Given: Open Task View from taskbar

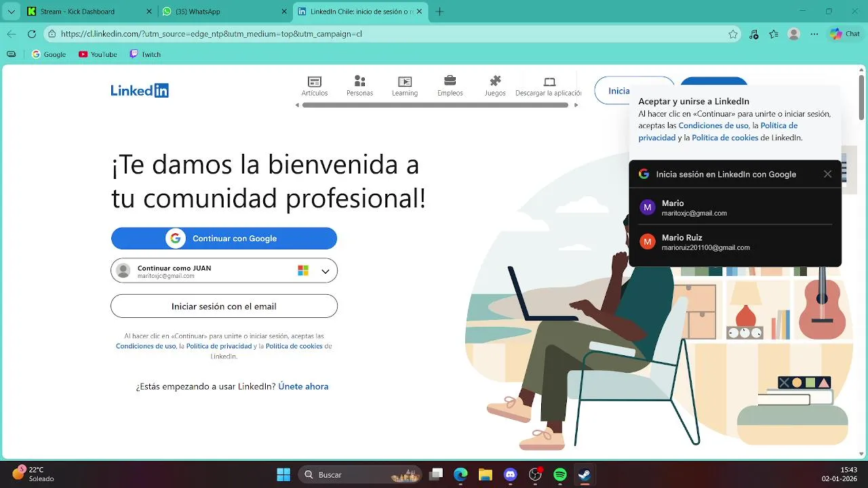Looking at the screenshot, I should (x=437, y=474).
